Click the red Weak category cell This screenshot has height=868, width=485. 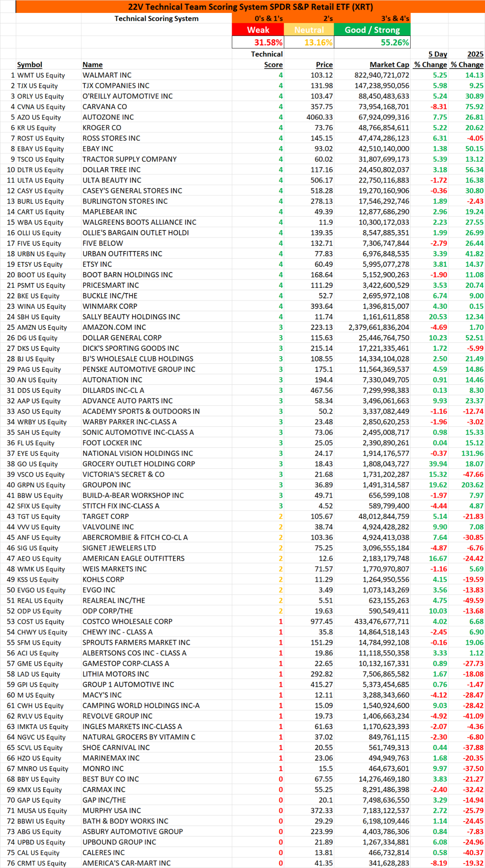[258, 30]
